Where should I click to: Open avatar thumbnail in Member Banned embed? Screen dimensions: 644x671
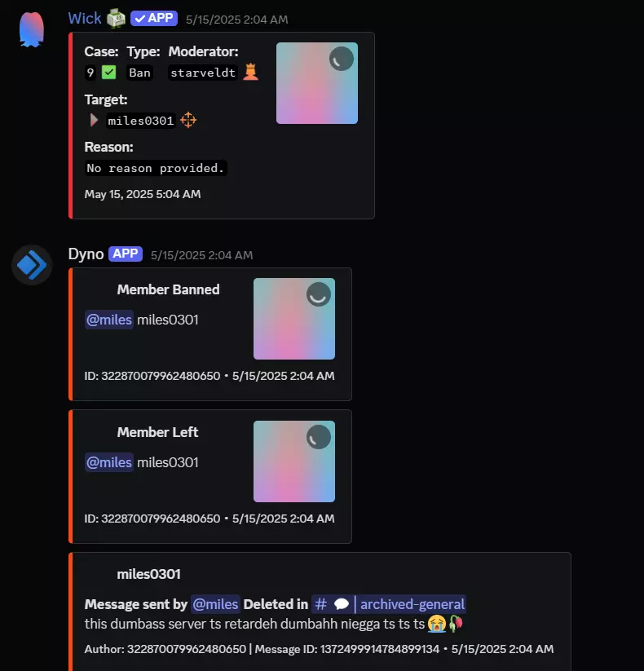click(294, 319)
